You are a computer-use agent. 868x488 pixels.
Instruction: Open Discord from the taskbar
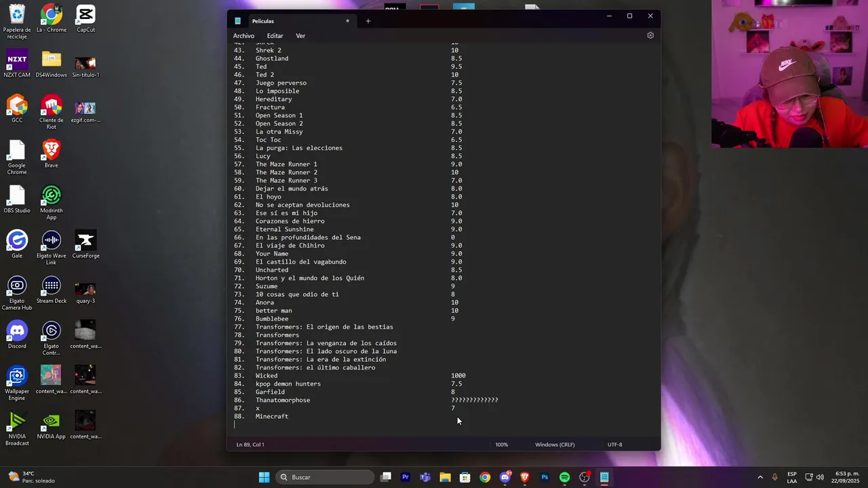point(505,477)
